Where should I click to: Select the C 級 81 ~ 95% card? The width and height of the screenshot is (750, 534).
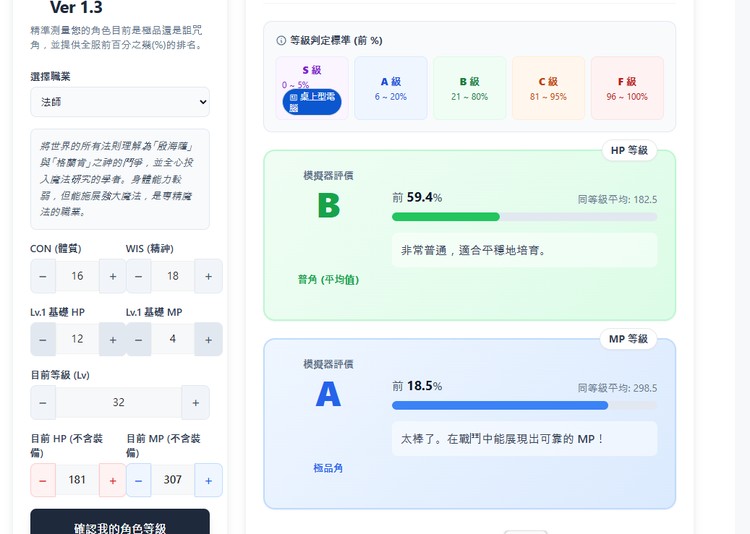coord(548,88)
